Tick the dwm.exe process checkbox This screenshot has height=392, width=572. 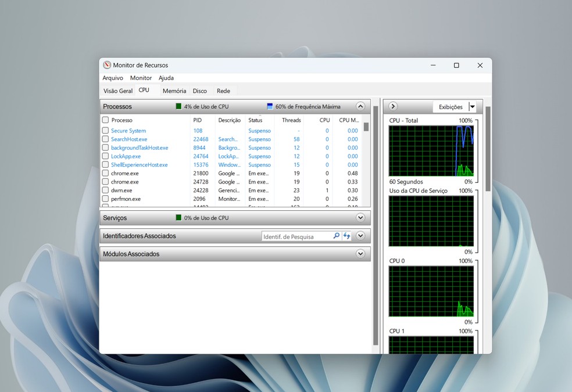105,190
